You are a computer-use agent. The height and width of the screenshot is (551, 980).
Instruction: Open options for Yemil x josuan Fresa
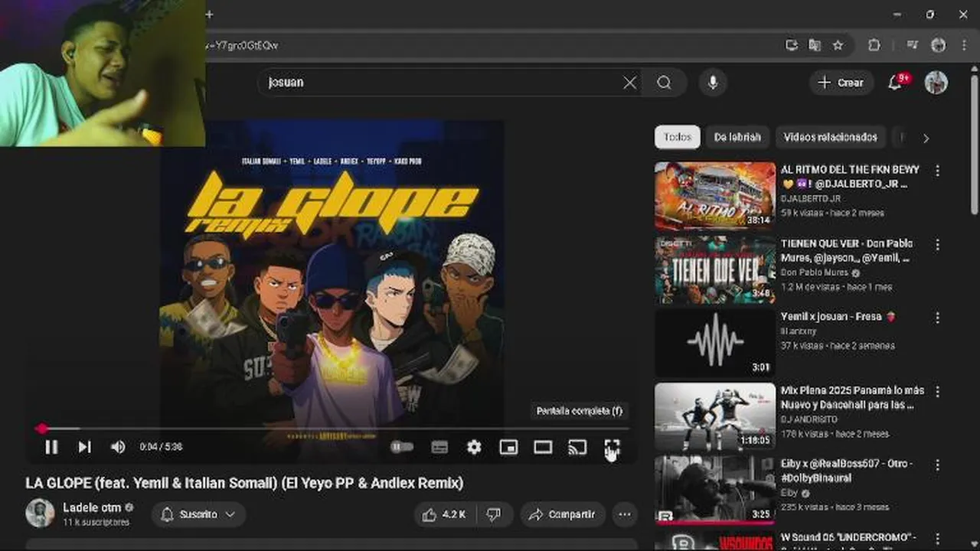coord(937,318)
